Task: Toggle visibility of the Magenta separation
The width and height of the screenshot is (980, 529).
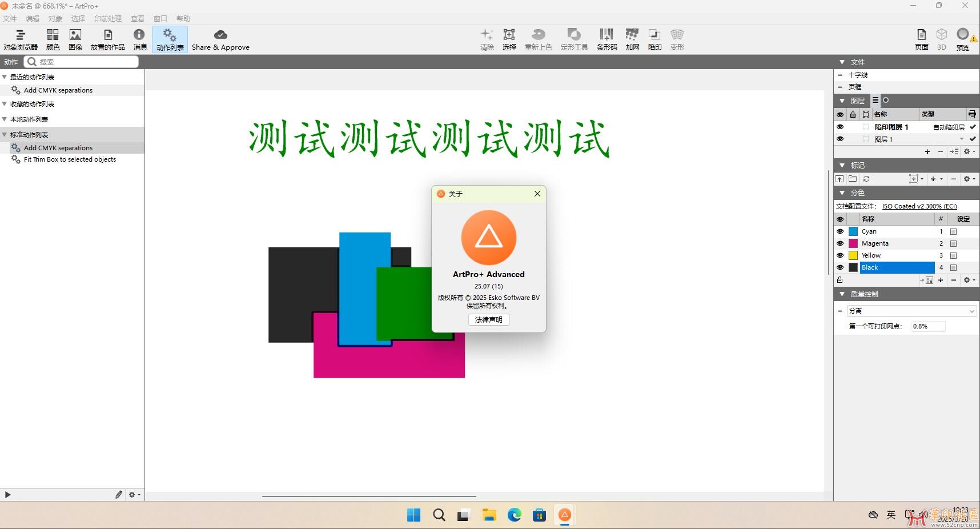Action: (840, 243)
